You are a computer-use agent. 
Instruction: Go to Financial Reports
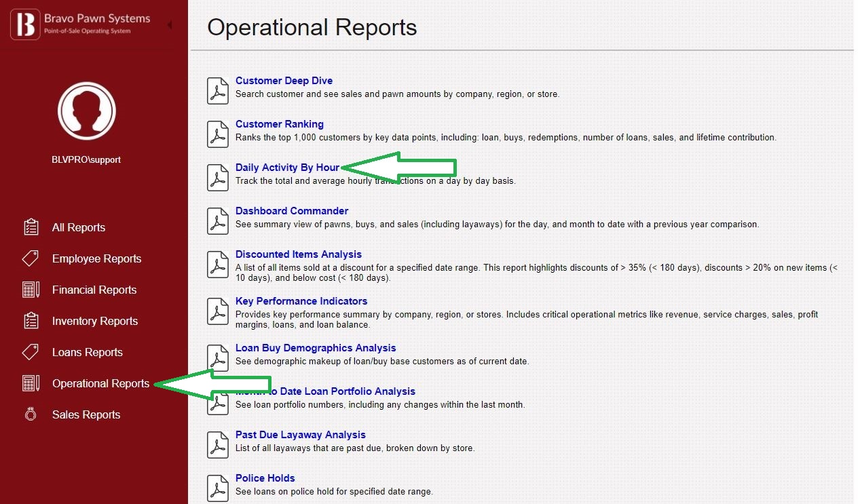[94, 290]
